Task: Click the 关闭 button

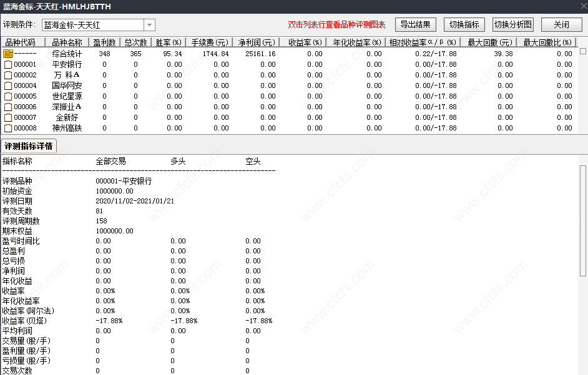Action: click(x=561, y=25)
